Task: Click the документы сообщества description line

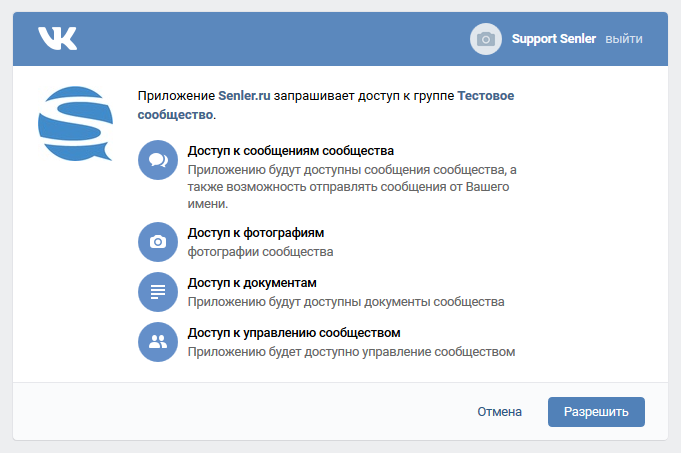Action: (x=345, y=301)
